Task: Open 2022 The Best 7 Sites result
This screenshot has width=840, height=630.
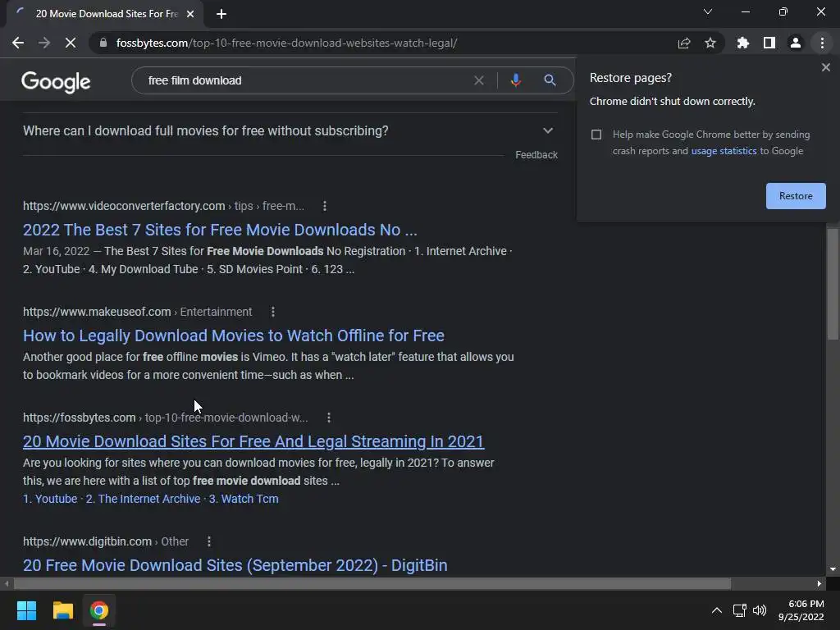Action: 220,230
